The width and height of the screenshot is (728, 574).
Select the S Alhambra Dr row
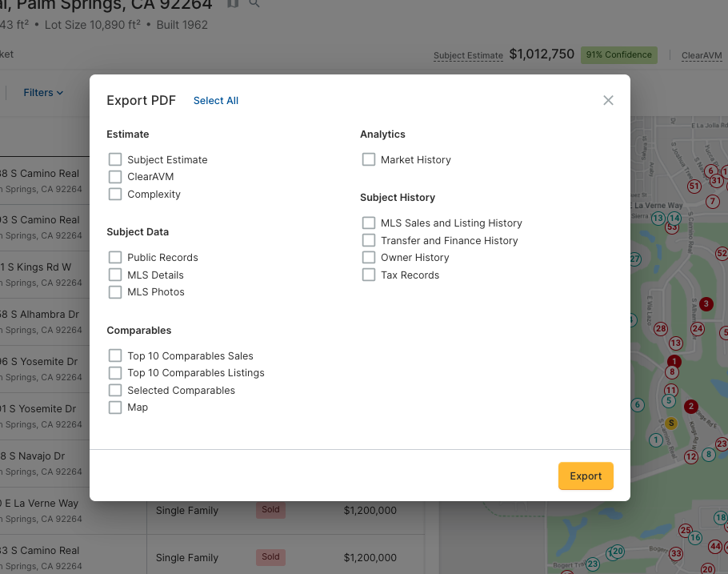coord(45,322)
